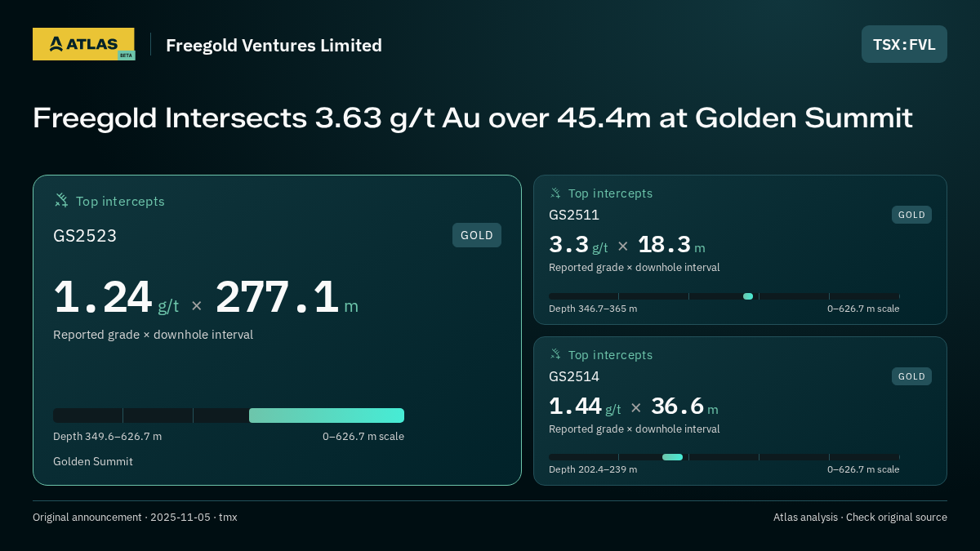Click the 277.1 m interval value
The image size is (980, 551).
coord(287,297)
